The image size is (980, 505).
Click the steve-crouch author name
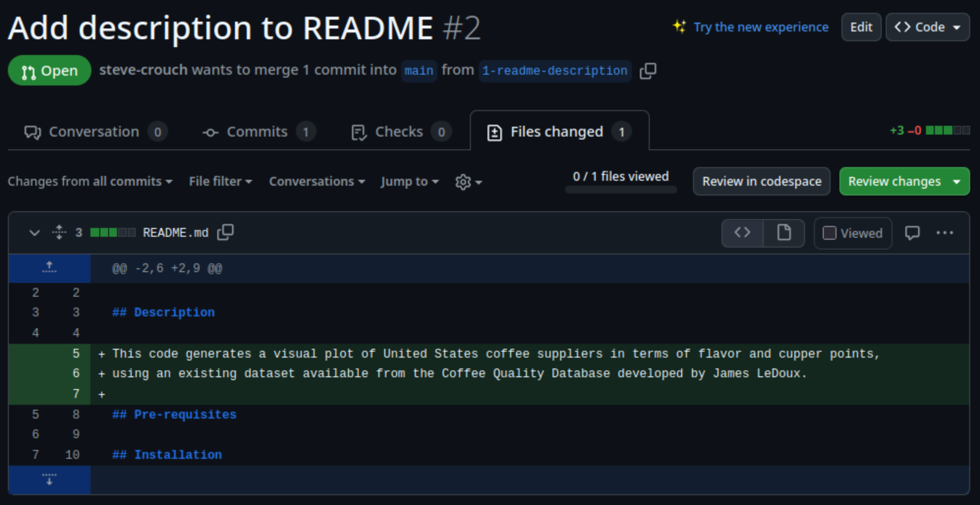click(x=144, y=70)
